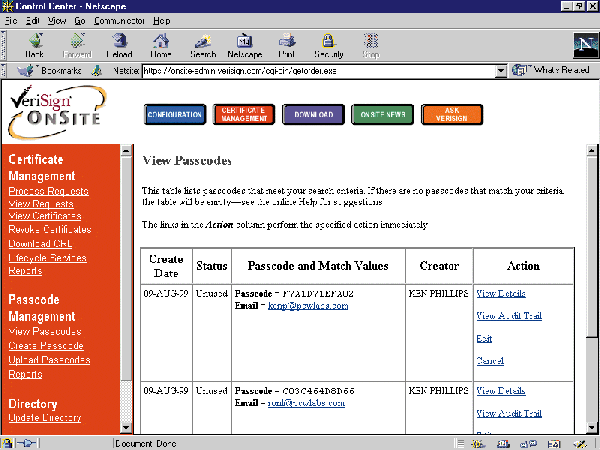Viewport: 600px width, 450px height.
Task: Click Edit for the first passcode
Action: pos(484,338)
